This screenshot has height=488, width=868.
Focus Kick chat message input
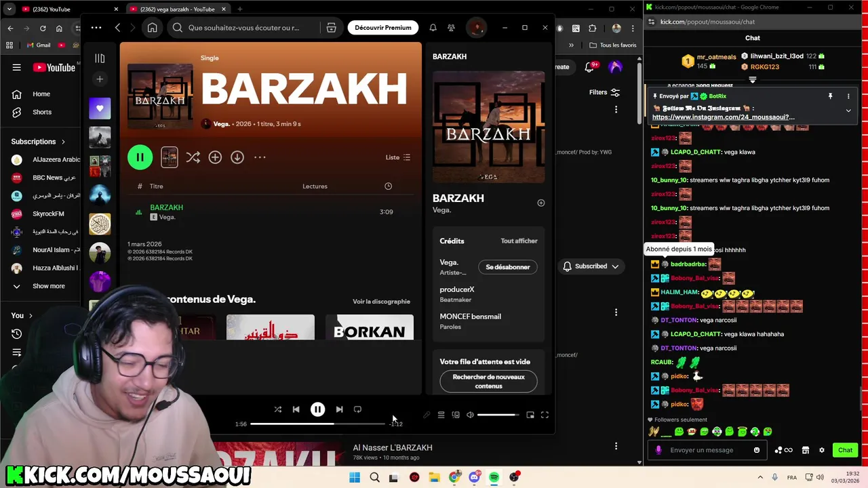tap(707, 450)
